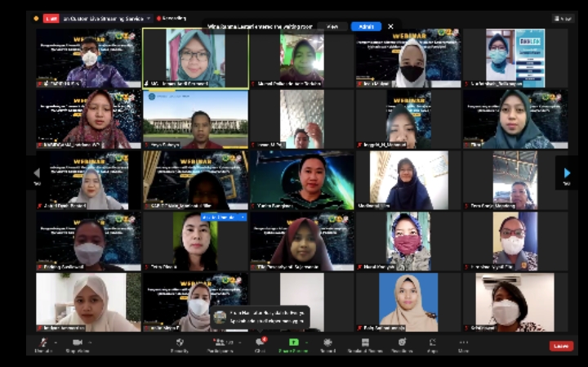Open Breakout Rooms
The width and height of the screenshot is (588, 367).
(x=365, y=345)
